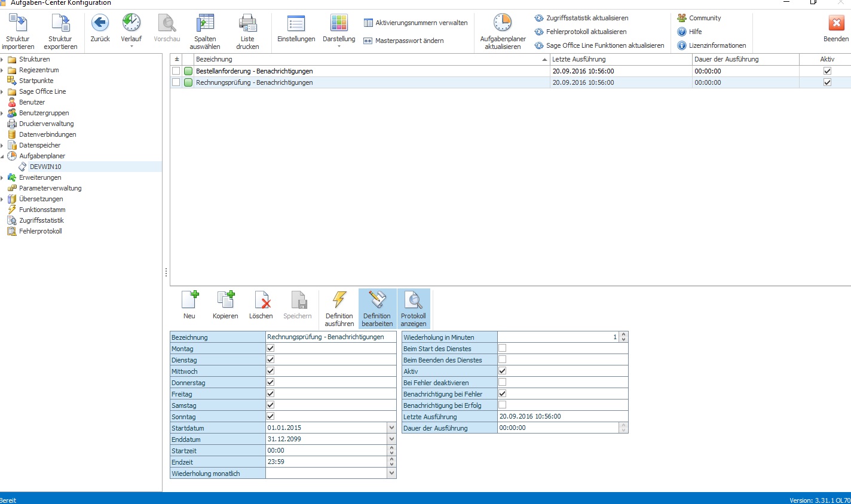
Task: Toggle Benachrichtigung bei Erfolg checkbox
Action: (x=503, y=405)
